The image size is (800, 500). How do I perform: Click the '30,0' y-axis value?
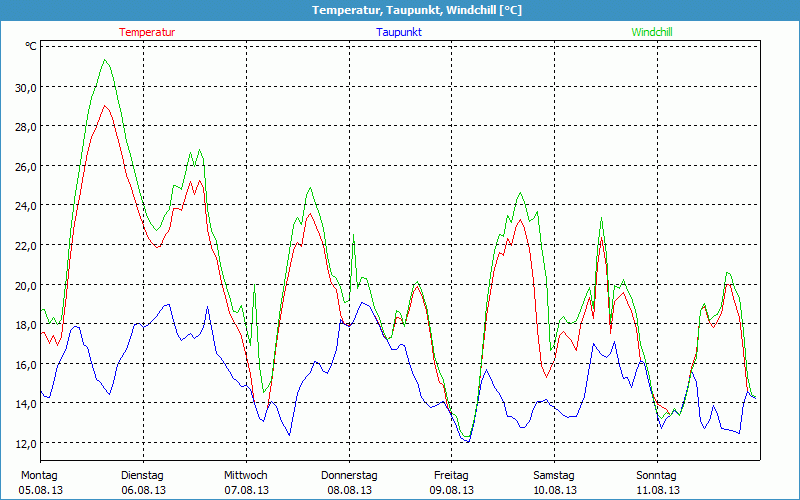(x=26, y=87)
